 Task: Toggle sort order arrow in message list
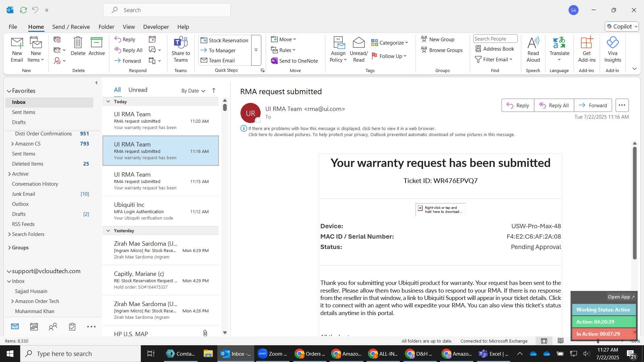214,90
